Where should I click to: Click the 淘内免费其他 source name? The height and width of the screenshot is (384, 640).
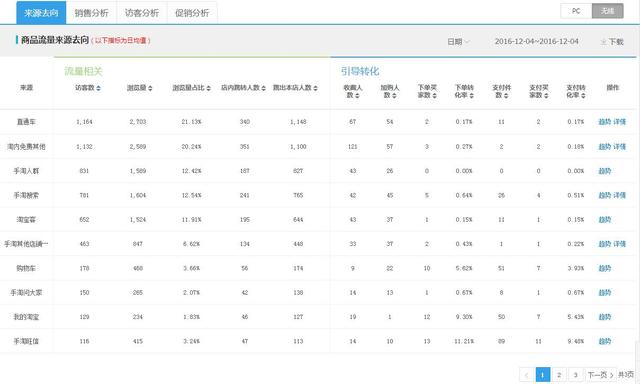pos(26,146)
